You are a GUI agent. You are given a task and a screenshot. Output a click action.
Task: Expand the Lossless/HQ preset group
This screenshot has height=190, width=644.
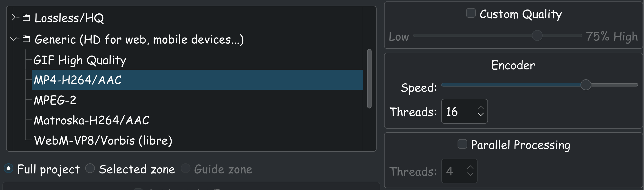[x=13, y=18]
